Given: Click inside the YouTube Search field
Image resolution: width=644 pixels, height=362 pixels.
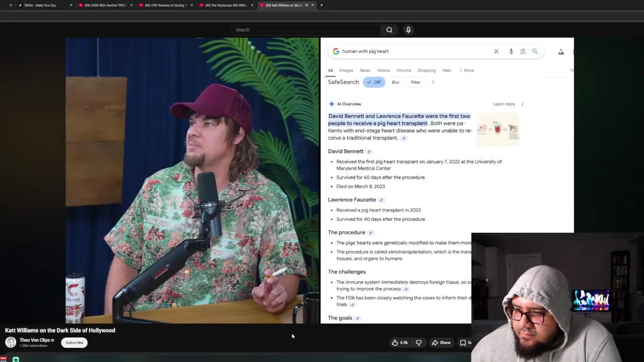Looking at the screenshot, I should coord(306,30).
